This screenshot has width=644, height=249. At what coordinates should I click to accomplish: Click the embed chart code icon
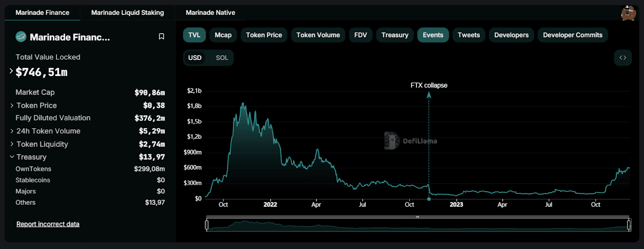pyautogui.click(x=623, y=58)
